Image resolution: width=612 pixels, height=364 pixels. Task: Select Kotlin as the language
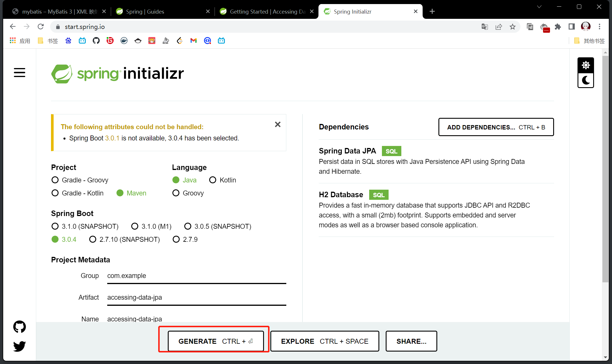tap(213, 180)
